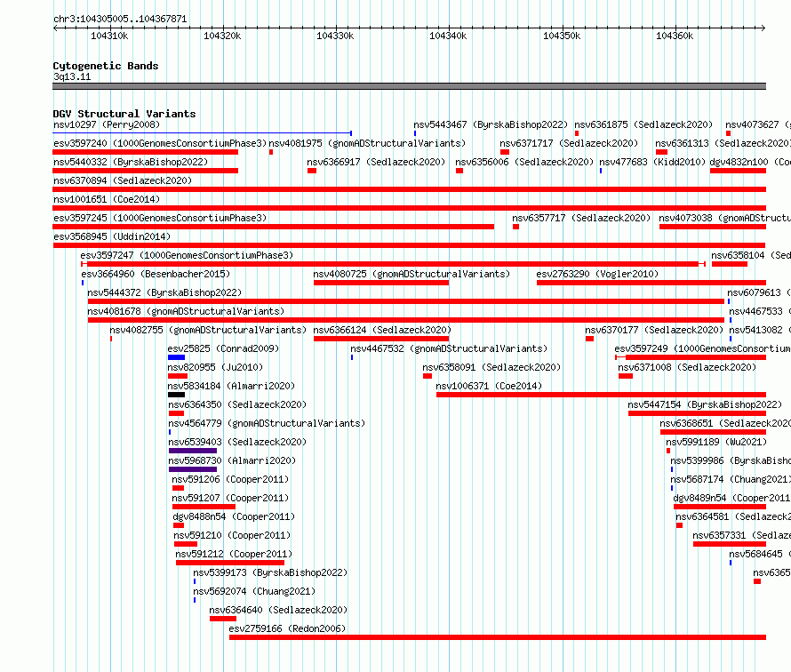This screenshot has height=672, width=791.
Task: Open variant nsv6357717 (Sedlazeck2020)
Action: coord(581,218)
